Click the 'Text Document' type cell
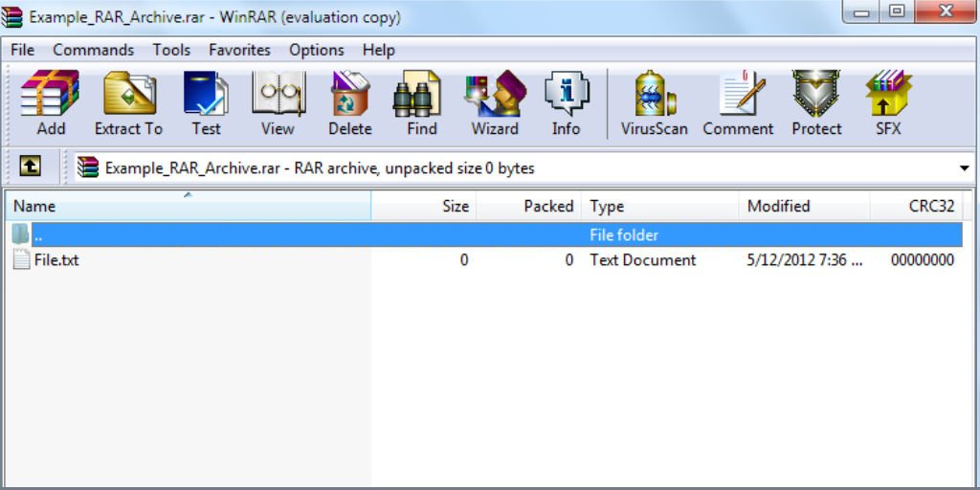The height and width of the screenshot is (490, 980). pyautogui.click(x=642, y=259)
